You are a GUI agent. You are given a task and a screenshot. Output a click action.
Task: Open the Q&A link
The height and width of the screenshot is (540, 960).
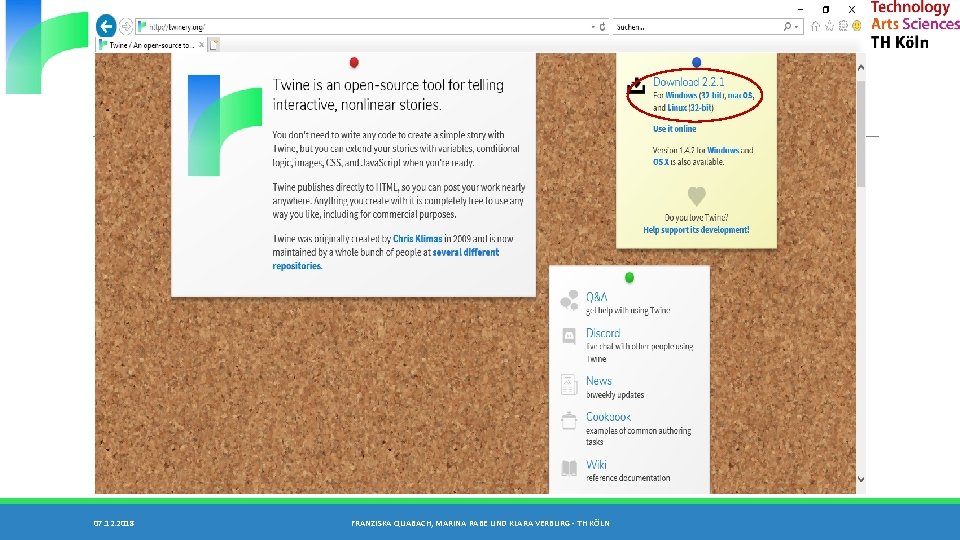click(596, 297)
